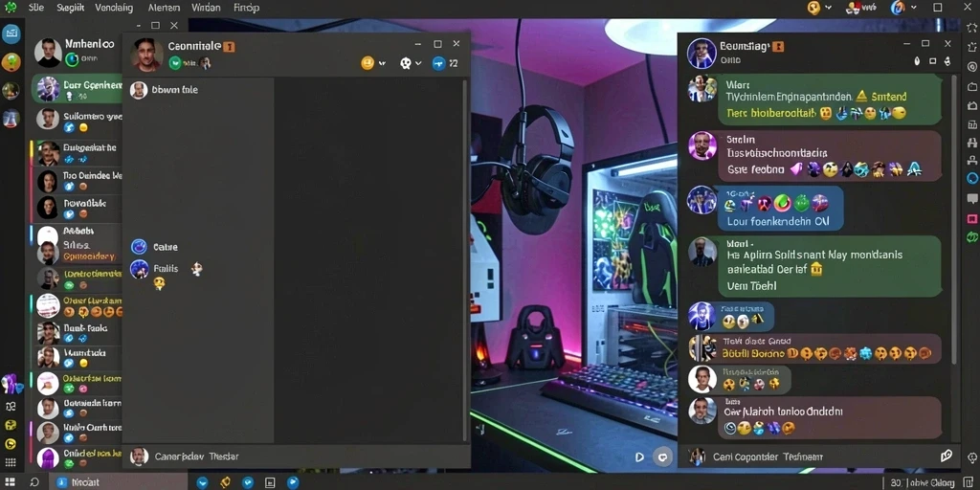Open the 'bbwen tale' member entry
Screen dimensions: 980x490
165,90
